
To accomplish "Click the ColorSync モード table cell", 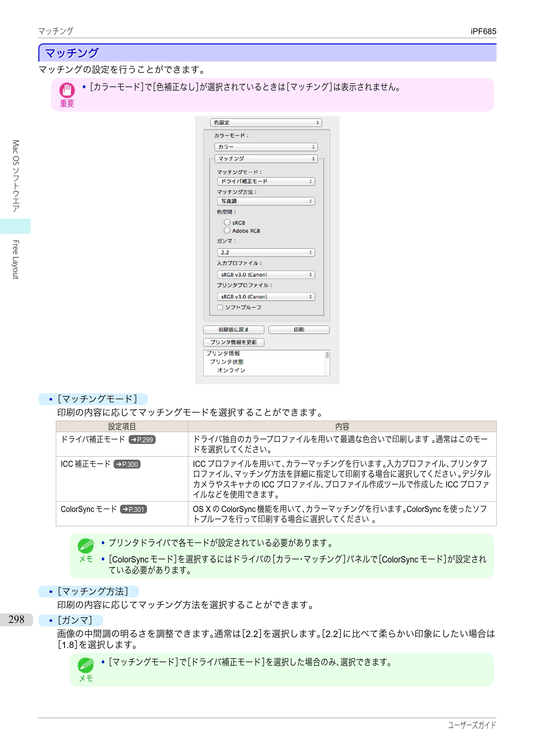I will click(x=122, y=514).
